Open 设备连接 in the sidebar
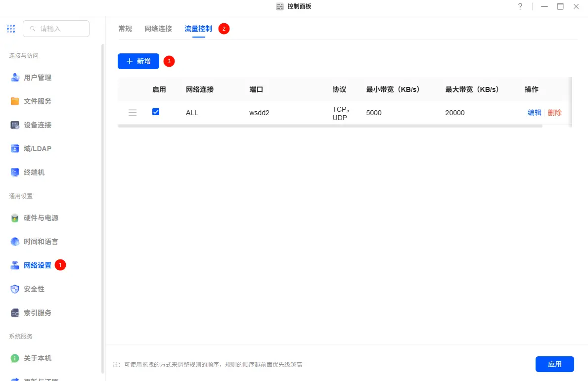Screen dimensions: 588x381 [38, 125]
